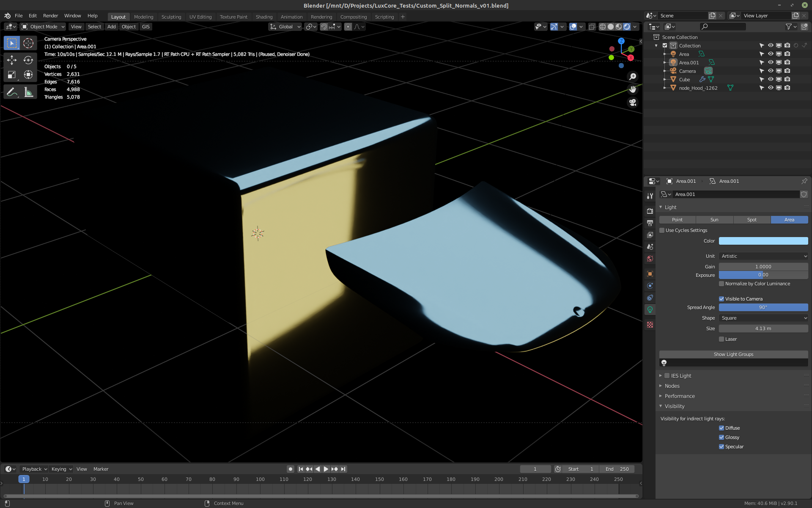Open the World properties tab
Screen dimensions: 812x508
coord(650,259)
